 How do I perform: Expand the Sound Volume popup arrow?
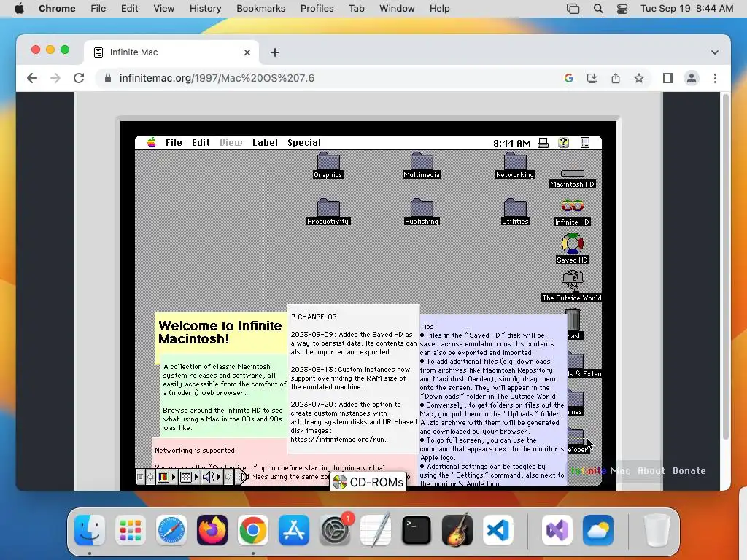(219, 477)
